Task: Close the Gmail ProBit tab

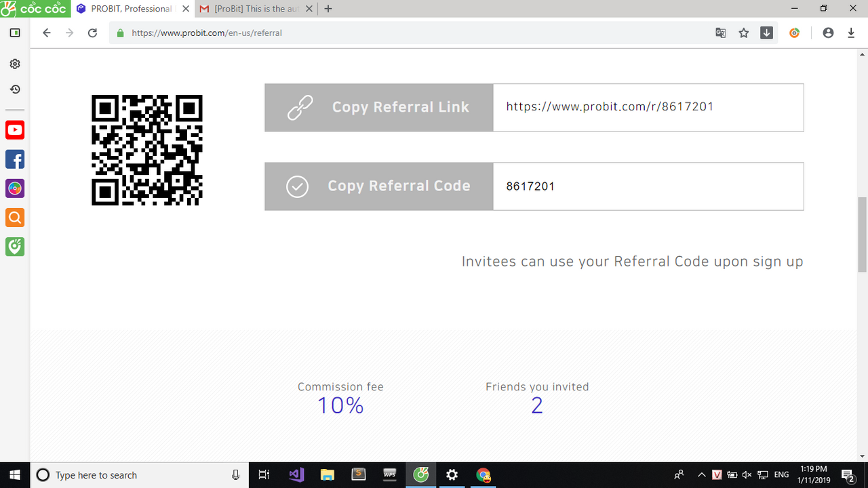Action: pos(309,9)
